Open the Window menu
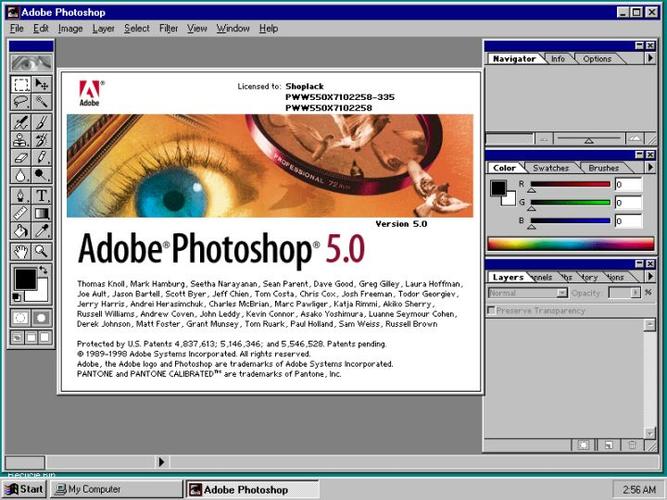Screen dimensions: 667x500 (233, 29)
